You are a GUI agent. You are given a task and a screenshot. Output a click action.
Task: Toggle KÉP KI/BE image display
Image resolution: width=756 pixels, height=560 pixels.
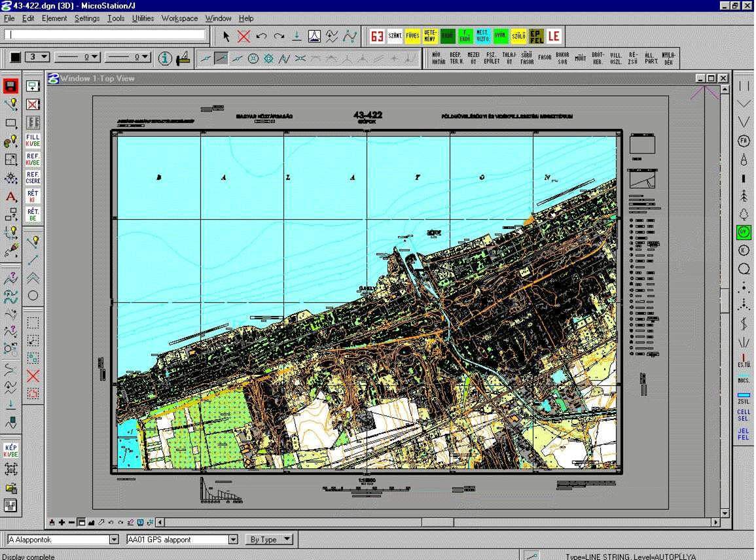(10, 451)
